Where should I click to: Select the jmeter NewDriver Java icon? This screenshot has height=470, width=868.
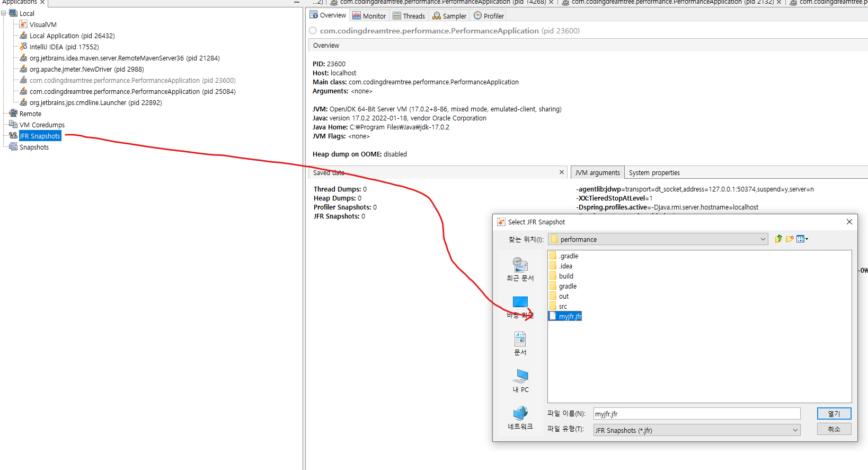[x=23, y=69]
